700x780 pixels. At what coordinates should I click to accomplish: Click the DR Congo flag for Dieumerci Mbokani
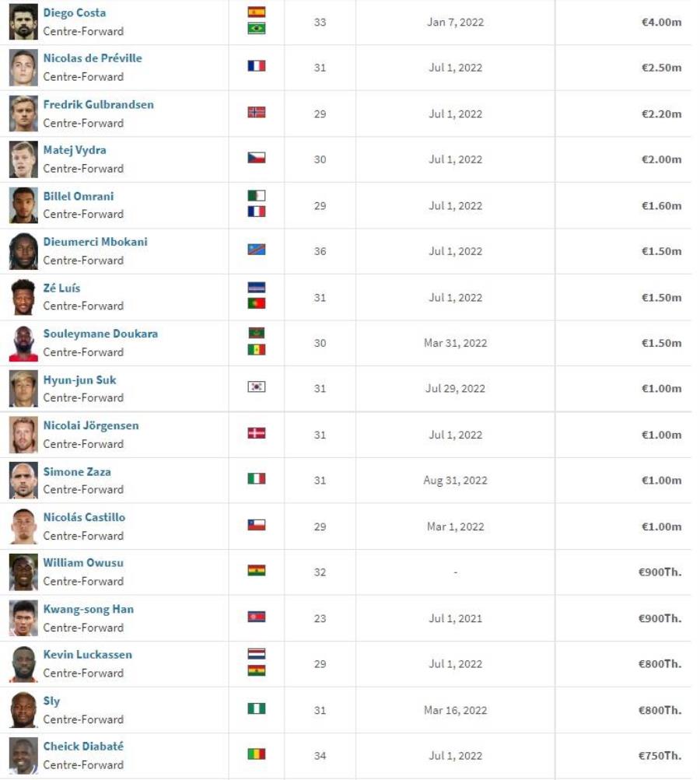point(256,249)
